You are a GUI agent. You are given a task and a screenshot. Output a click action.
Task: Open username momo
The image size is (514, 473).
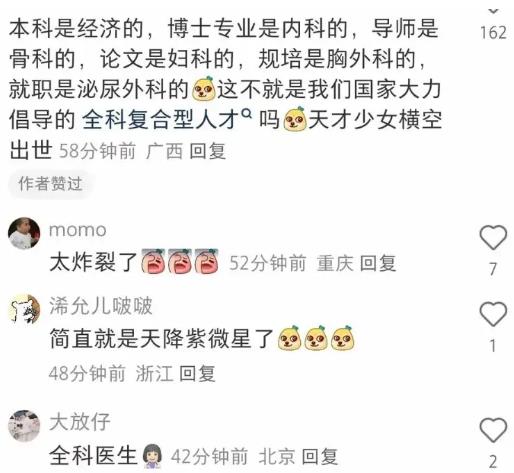tap(78, 230)
